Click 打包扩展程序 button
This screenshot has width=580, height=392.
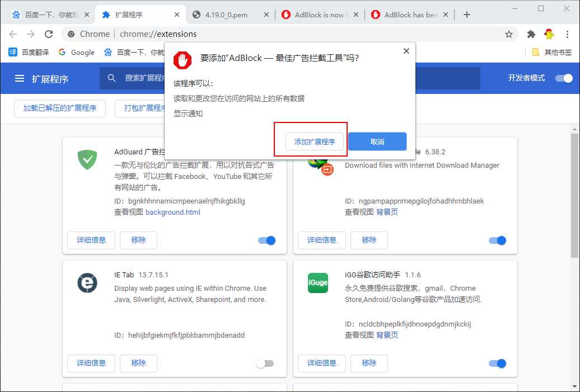(x=141, y=108)
